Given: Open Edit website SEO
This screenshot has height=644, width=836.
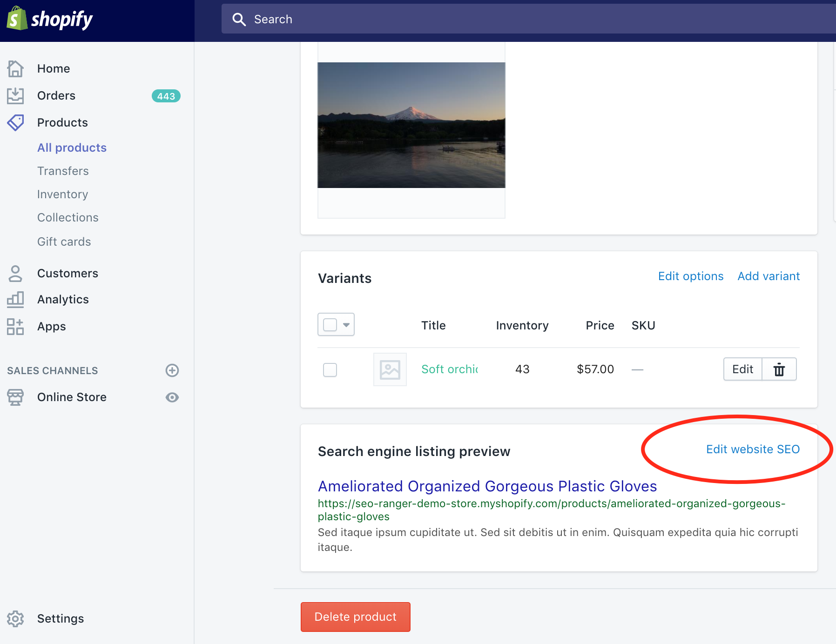Looking at the screenshot, I should 752,449.
